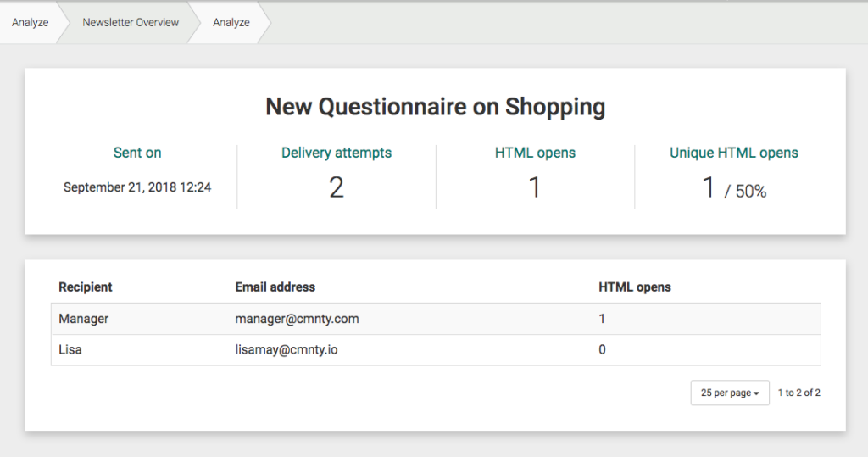Viewport: 868px width, 457px height.
Task: Sort by the Email address column header
Action: [275, 287]
